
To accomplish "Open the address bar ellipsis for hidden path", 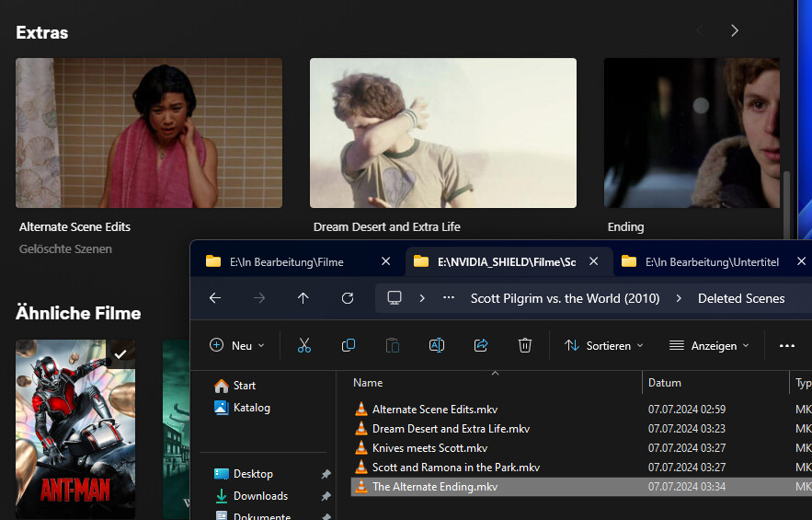I will point(449,298).
